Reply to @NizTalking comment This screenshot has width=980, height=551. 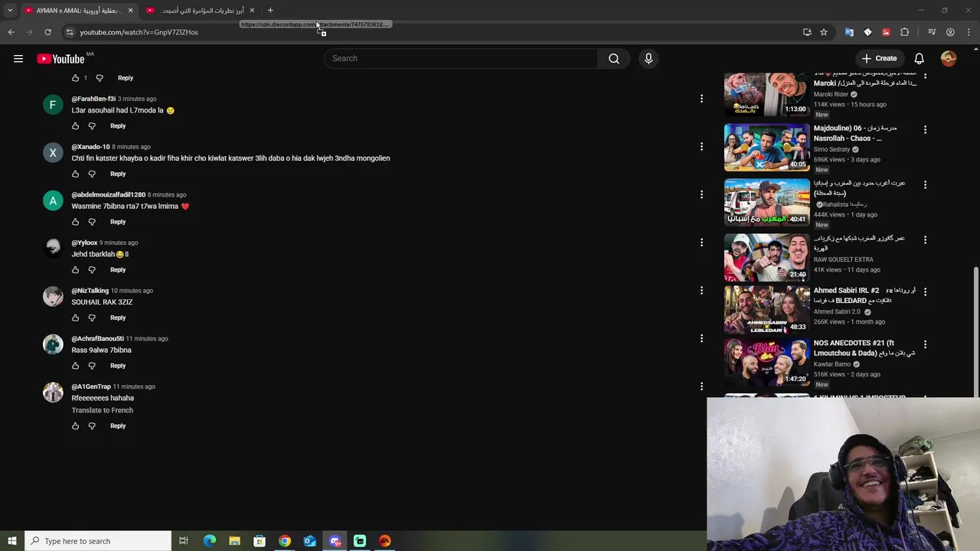pos(118,318)
